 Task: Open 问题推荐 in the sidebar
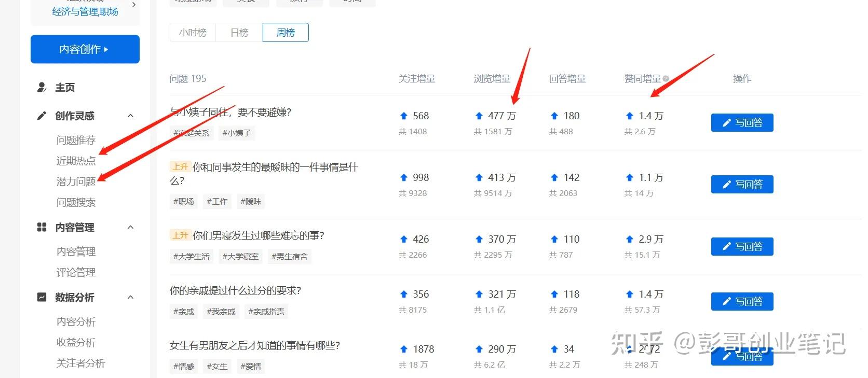[76, 140]
